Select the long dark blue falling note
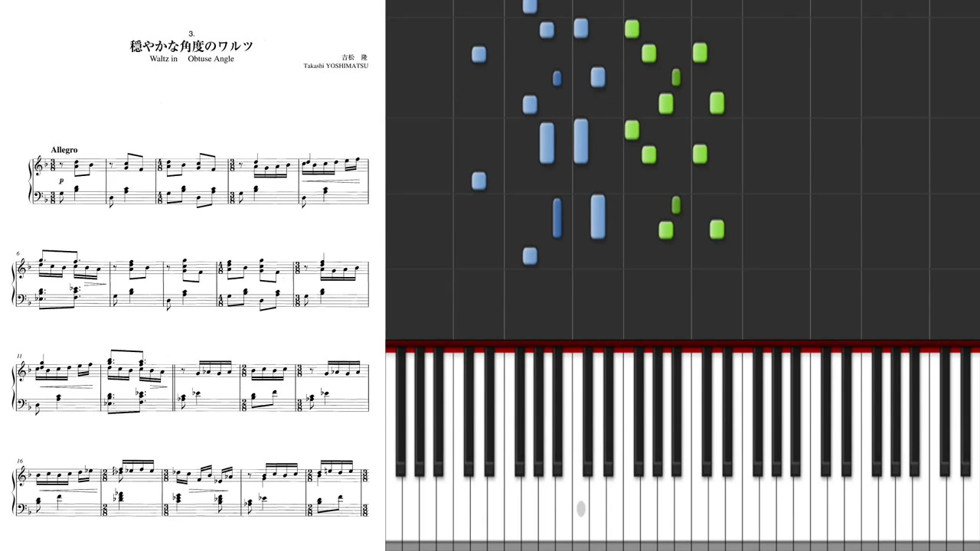 pyautogui.click(x=557, y=217)
